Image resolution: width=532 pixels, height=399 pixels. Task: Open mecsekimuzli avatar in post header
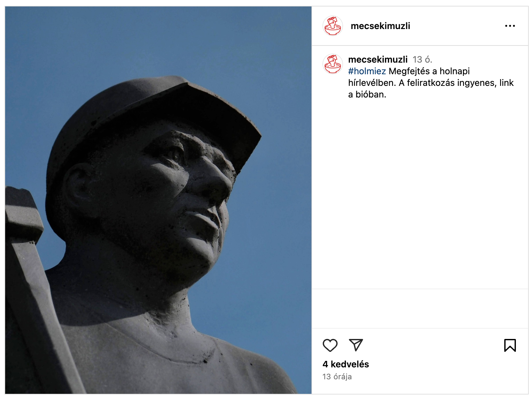pos(333,26)
